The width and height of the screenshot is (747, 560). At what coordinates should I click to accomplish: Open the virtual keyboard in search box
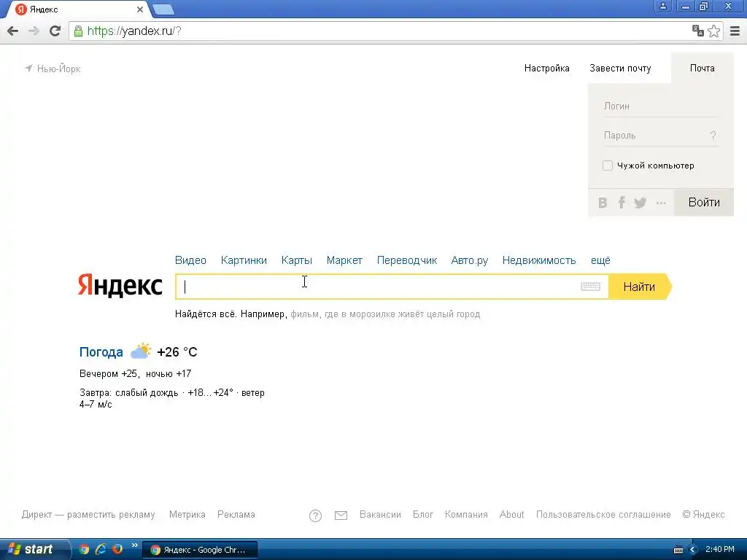[590, 287]
